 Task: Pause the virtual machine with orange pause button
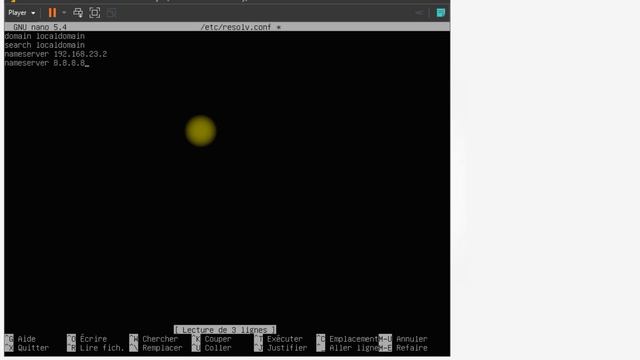click(x=52, y=13)
